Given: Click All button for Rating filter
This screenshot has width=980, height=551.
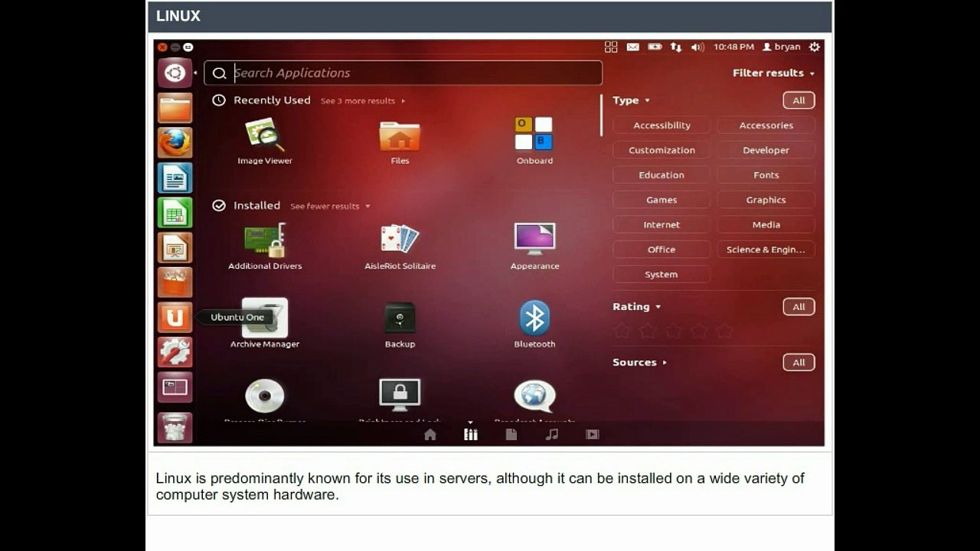Looking at the screenshot, I should (x=799, y=307).
